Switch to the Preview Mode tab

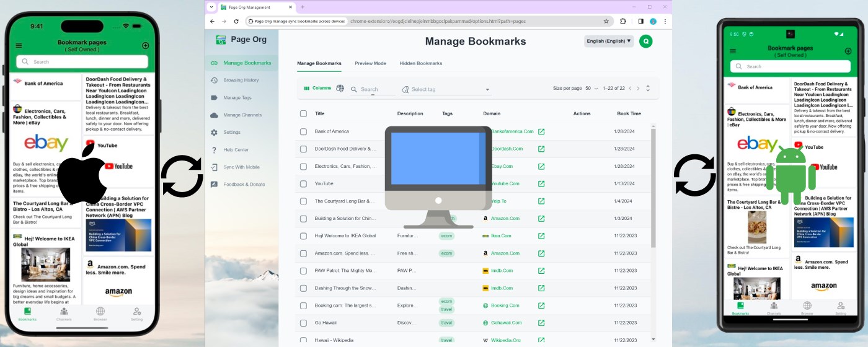click(x=370, y=63)
